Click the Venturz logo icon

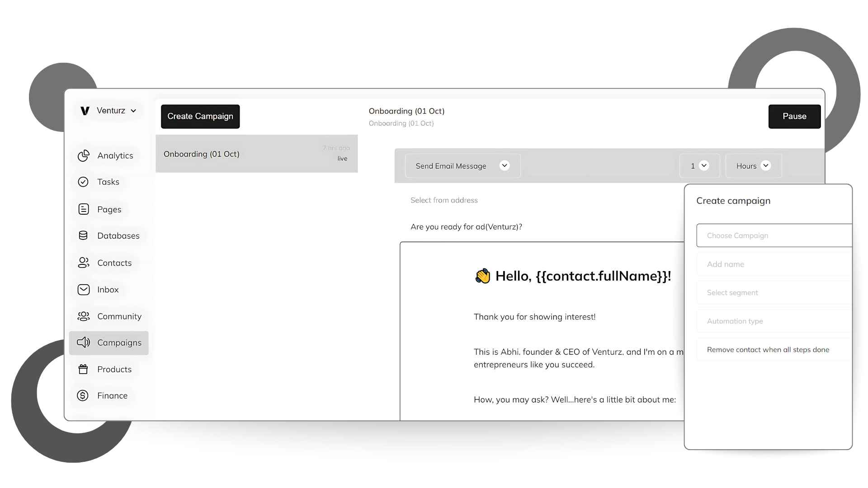[x=85, y=111]
